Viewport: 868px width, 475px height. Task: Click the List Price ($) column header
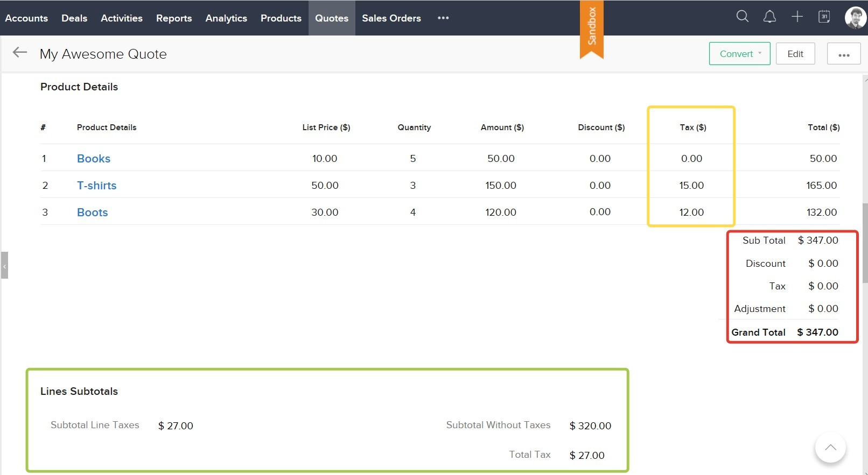pos(326,127)
